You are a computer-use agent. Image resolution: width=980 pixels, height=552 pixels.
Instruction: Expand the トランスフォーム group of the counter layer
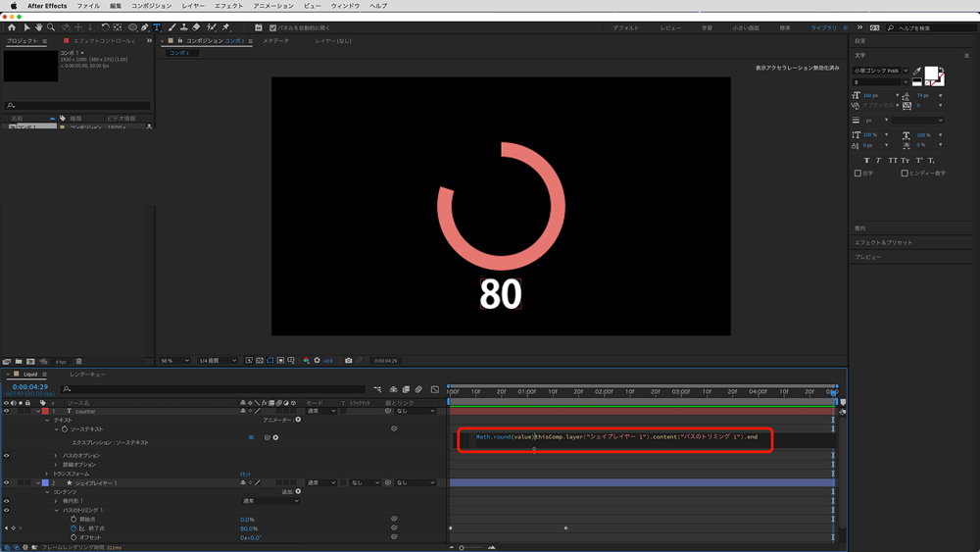46,474
